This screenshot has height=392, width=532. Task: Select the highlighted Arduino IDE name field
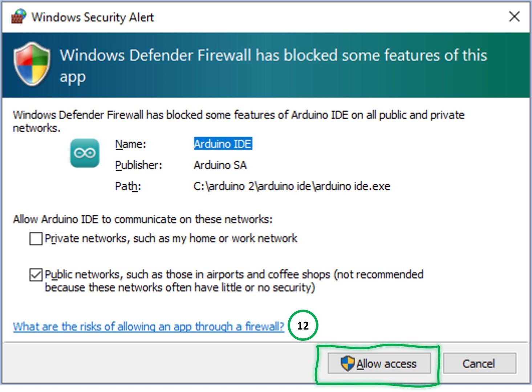[223, 144]
